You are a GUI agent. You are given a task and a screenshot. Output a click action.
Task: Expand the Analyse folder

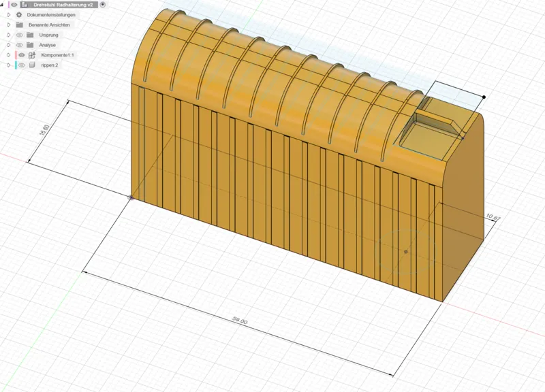pyautogui.click(x=9, y=45)
